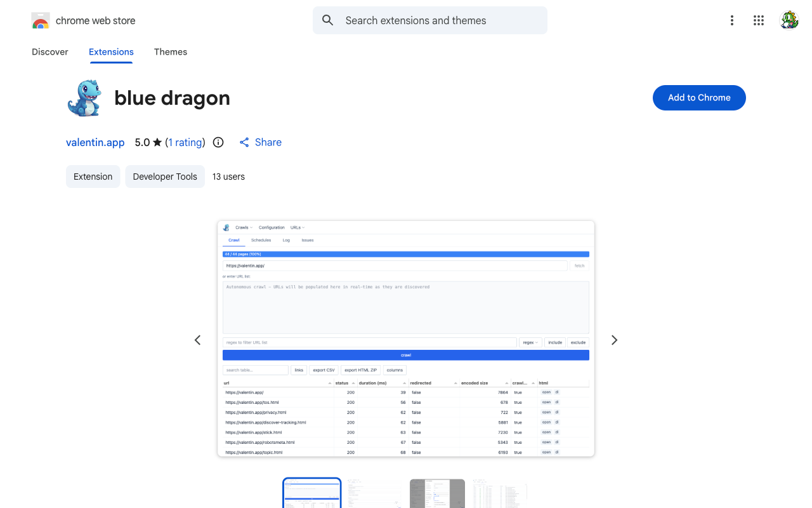The width and height of the screenshot is (812, 508).
Task: Select the third gray screenshot thumbnail
Action: (437, 493)
